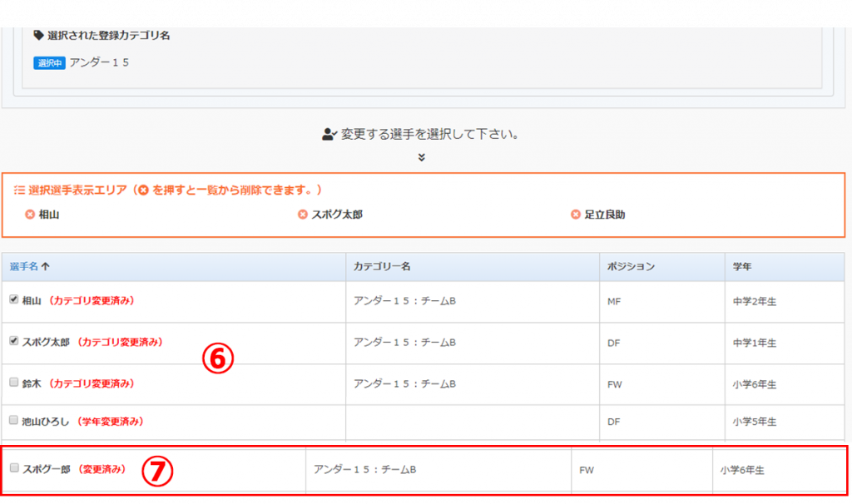
Task: Uncheck the スポグ太郎 player checkbox
Action: (13, 342)
